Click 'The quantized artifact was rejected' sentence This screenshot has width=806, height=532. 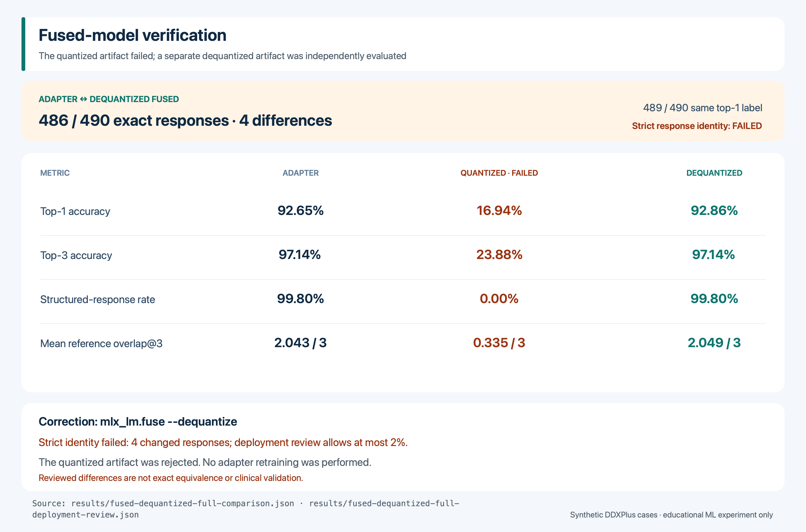point(205,462)
